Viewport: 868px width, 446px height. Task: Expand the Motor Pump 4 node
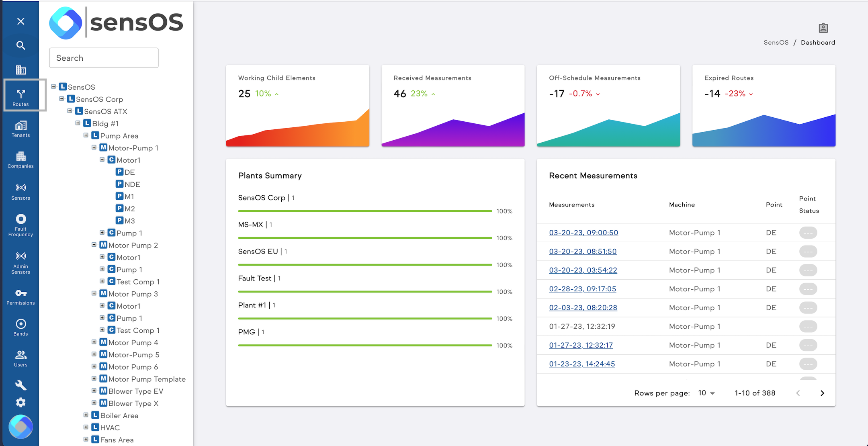click(x=94, y=342)
